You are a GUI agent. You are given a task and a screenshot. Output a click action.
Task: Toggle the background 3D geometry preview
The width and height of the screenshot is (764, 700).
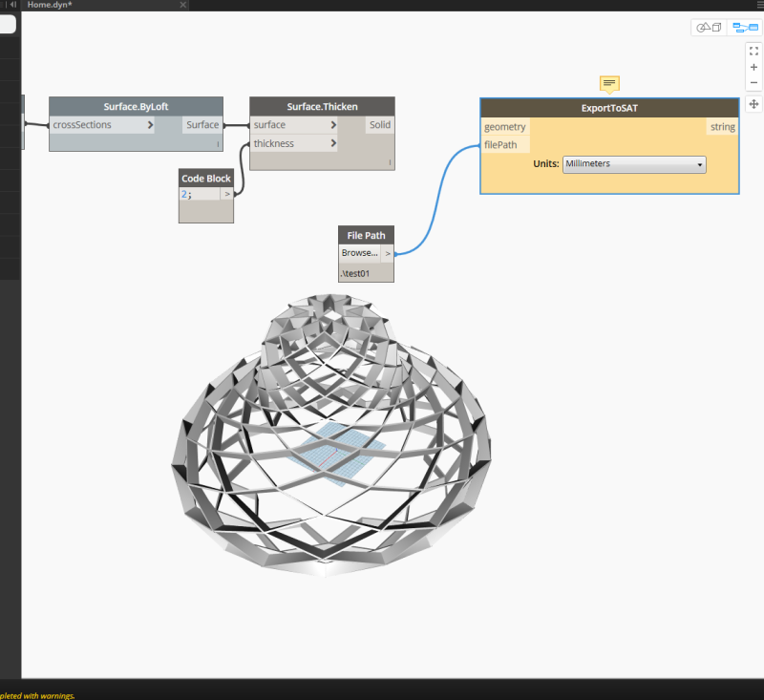pos(708,27)
